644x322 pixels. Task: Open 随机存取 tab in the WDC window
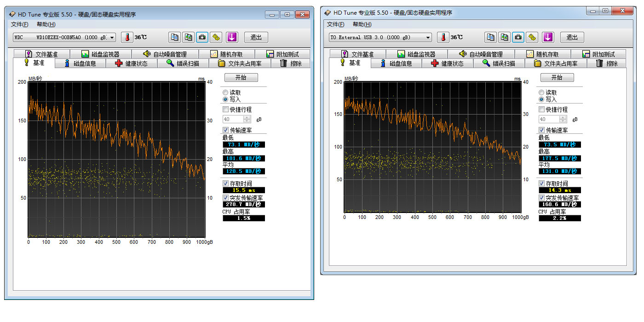(x=226, y=54)
